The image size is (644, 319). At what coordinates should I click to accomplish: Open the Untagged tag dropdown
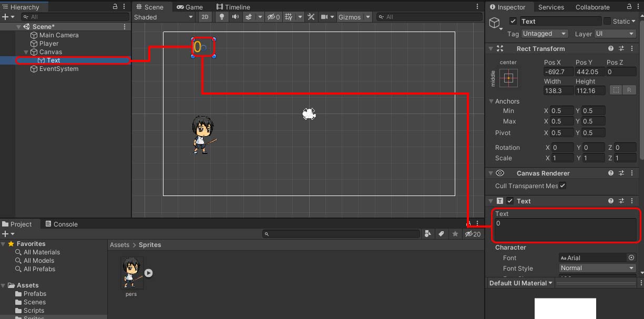coord(545,34)
